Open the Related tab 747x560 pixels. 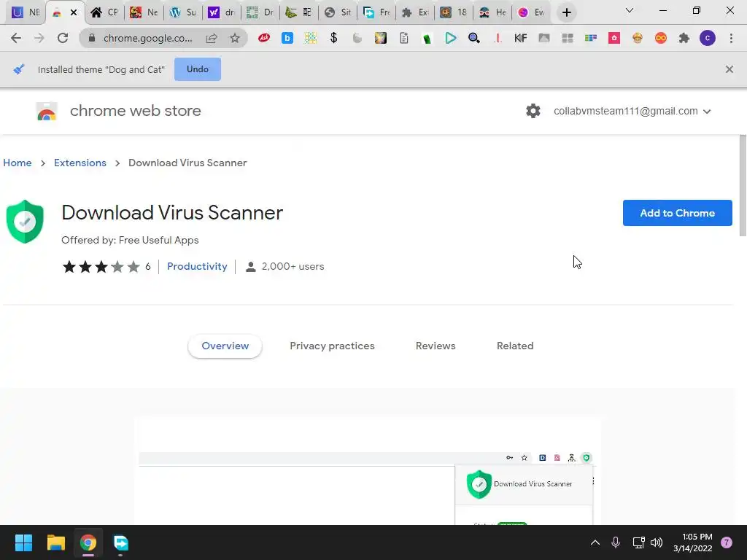pyautogui.click(x=515, y=346)
